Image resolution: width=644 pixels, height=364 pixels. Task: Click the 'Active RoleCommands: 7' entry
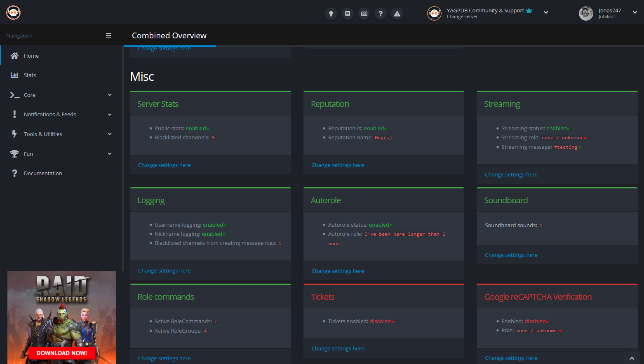(186, 321)
